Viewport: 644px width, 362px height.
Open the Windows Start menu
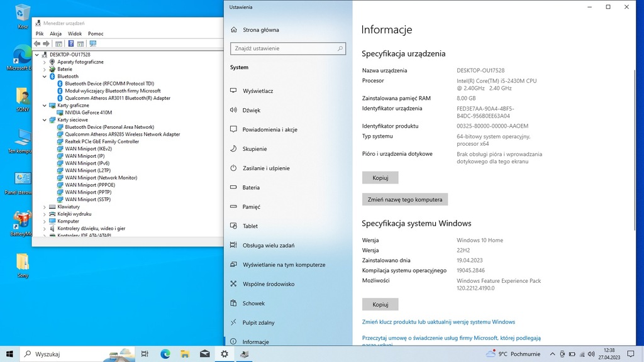point(9,354)
